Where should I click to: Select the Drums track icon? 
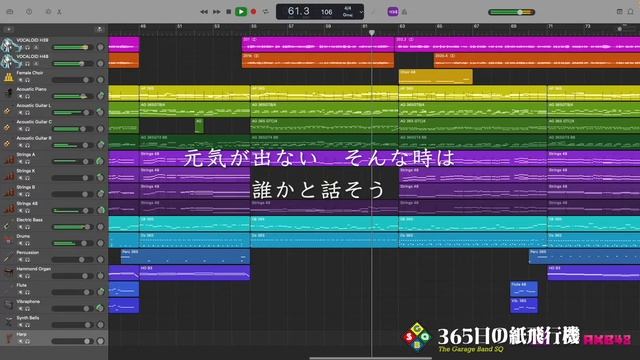click(8, 240)
